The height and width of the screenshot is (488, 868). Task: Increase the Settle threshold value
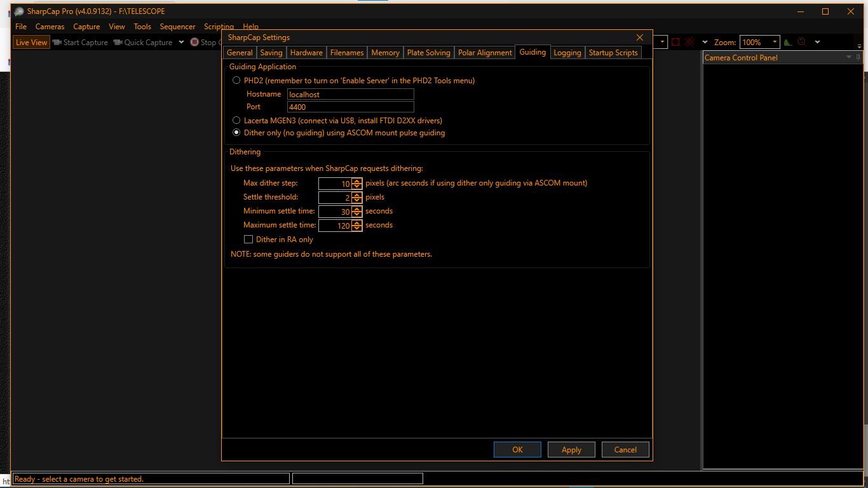357,194
